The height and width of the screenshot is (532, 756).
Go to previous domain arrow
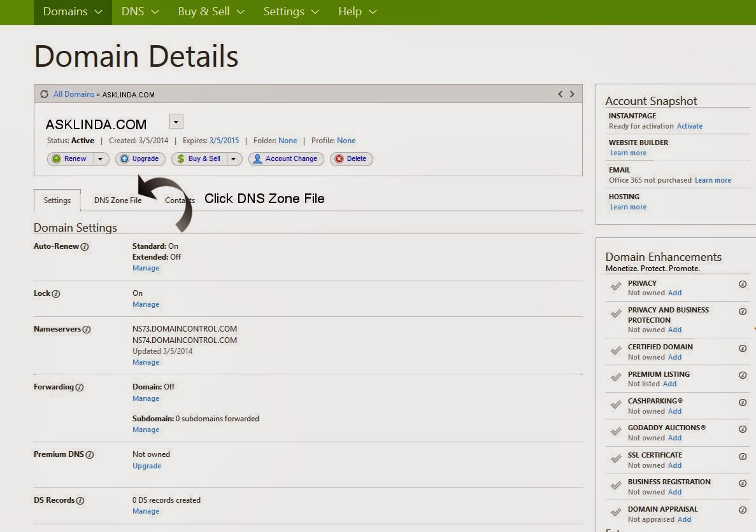[x=560, y=94]
